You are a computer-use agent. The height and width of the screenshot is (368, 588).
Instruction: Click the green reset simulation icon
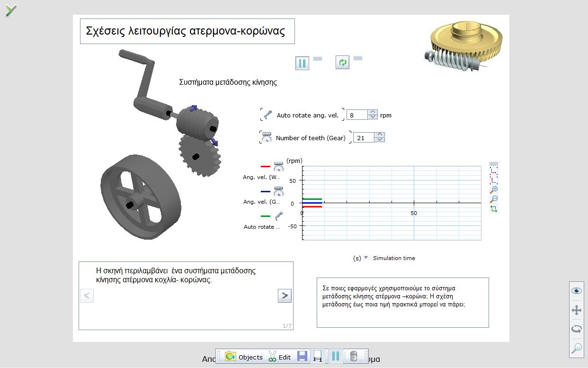342,63
